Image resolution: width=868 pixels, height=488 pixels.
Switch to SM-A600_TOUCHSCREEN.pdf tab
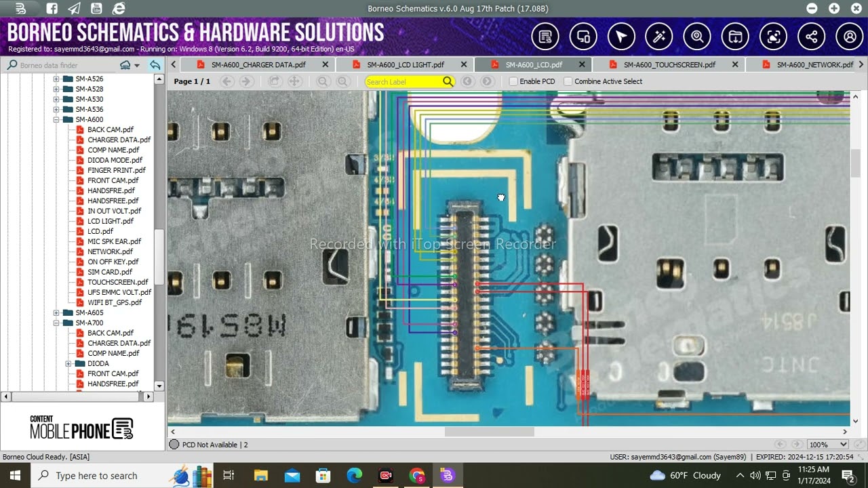(669, 65)
